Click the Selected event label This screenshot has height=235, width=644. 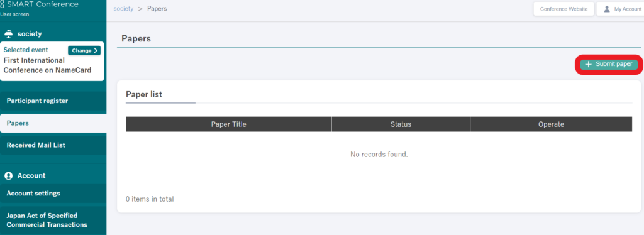pos(26,50)
